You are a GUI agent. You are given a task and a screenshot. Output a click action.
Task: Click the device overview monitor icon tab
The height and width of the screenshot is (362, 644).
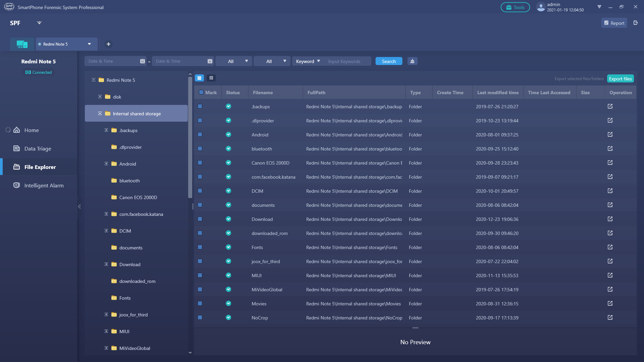22,44
